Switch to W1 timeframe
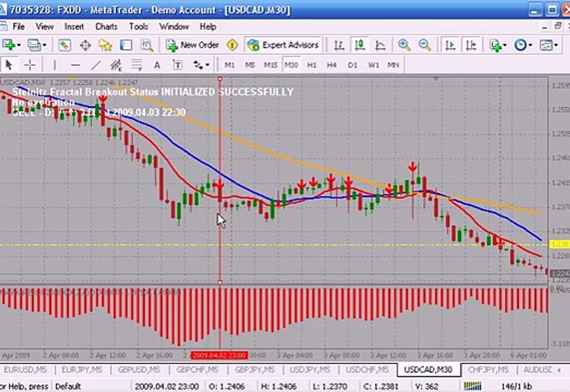The width and height of the screenshot is (570, 392). pyautogui.click(x=373, y=65)
